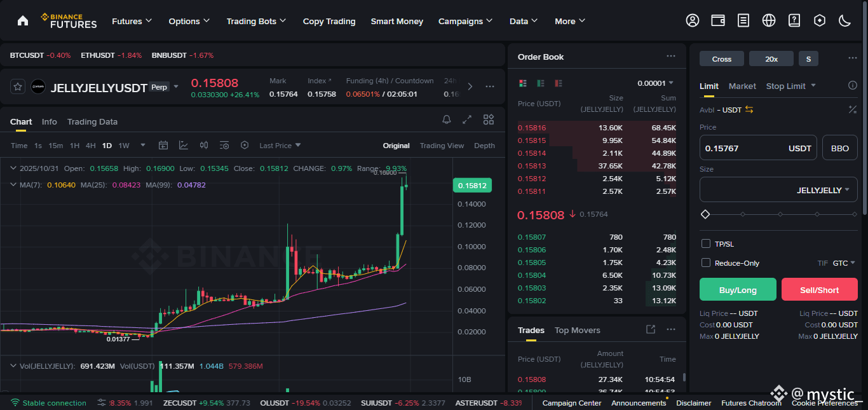The image size is (868, 410).
Task: Expand the JELLYJELLYUSDT pair selector arrow
Action: point(176,86)
